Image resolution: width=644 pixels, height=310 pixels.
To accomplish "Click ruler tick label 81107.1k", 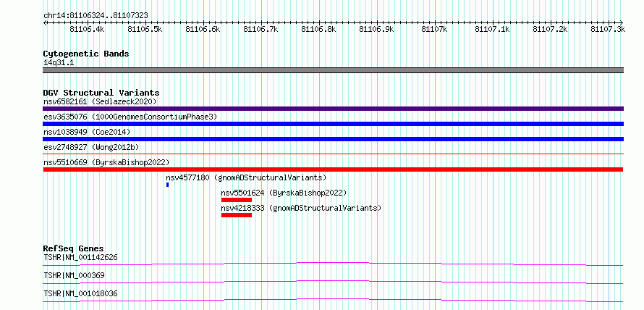I will pos(493,29).
